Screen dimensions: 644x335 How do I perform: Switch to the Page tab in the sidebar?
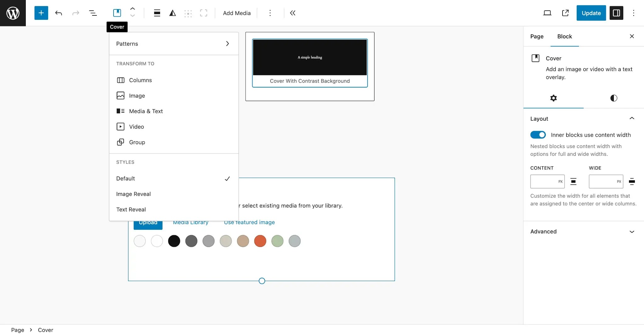pyautogui.click(x=537, y=36)
